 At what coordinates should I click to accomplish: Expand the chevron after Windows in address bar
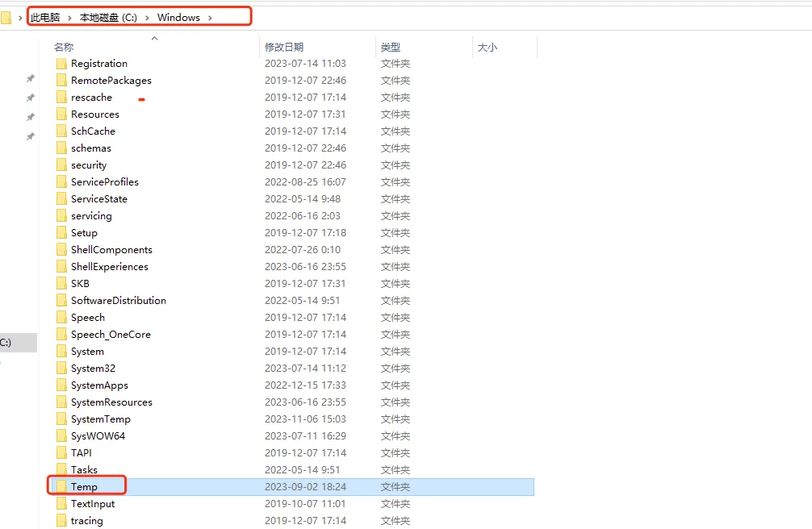(x=210, y=17)
